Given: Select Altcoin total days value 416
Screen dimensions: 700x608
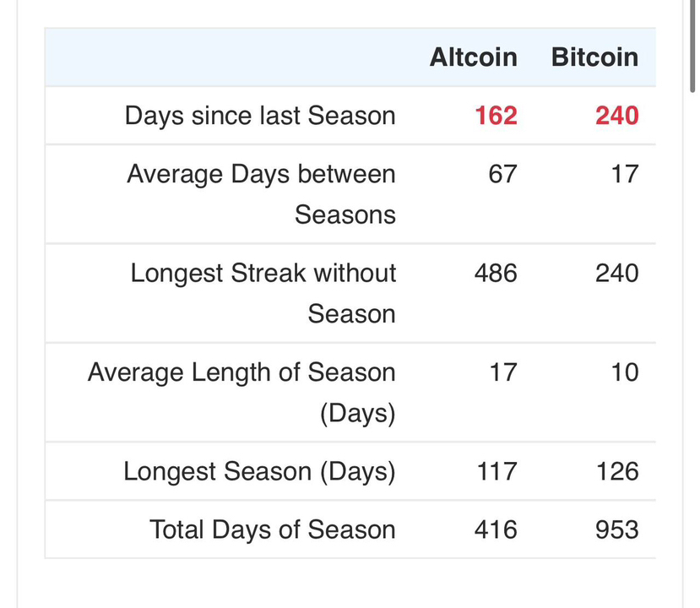Looking at the screenshot, I should [496, 529].
